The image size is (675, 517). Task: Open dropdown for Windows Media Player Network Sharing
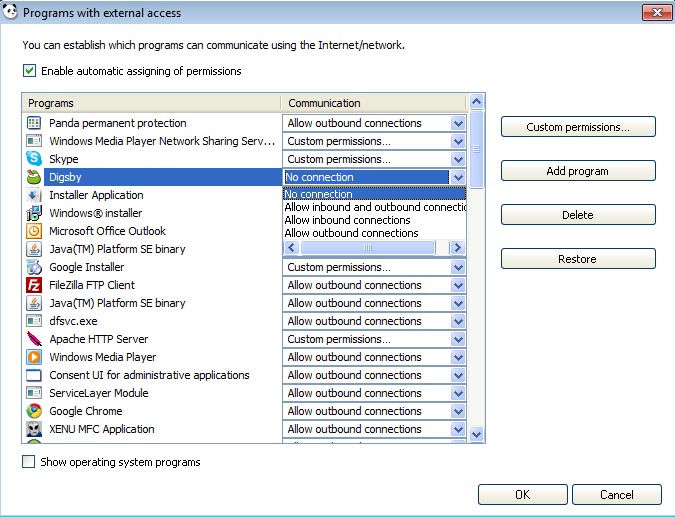click(458, 141)
